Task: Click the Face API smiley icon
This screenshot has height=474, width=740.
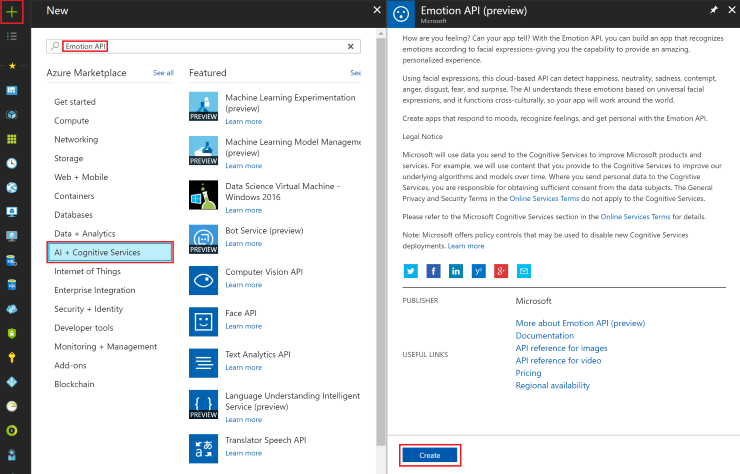Action: click(203, 322)
